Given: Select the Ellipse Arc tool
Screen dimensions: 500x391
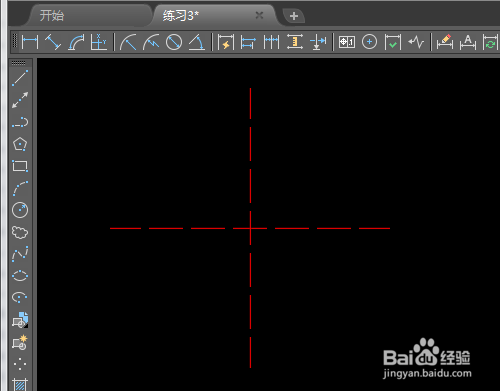Looking at the screenshot, I should click(20, 297).
